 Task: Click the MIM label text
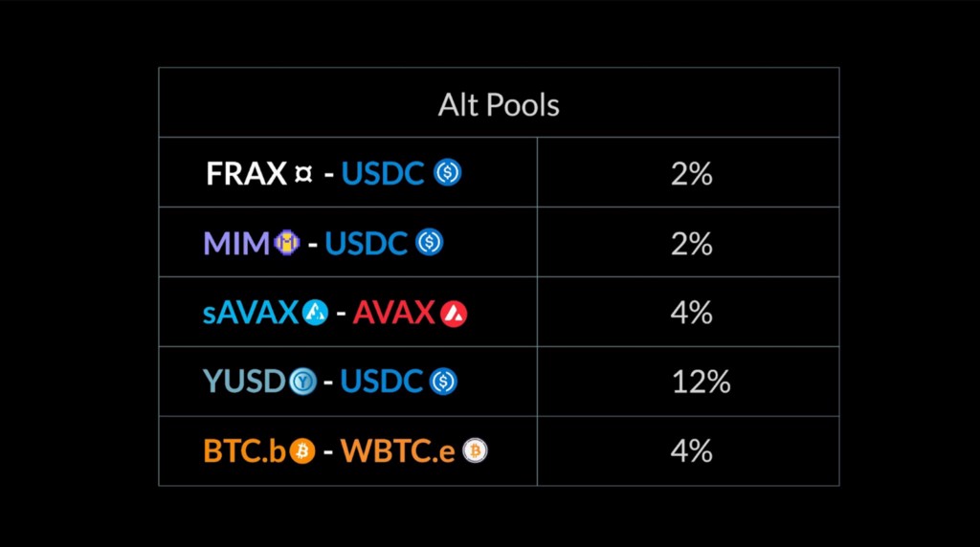(237, 243)
